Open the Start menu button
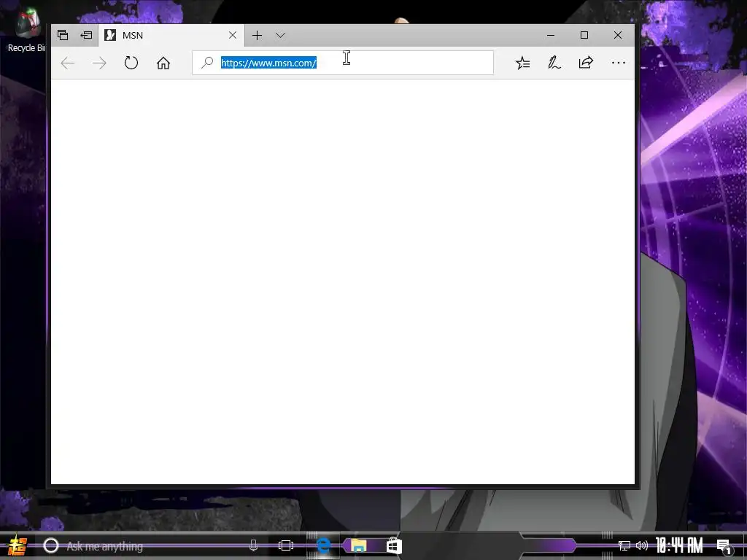Image resolution: width=747 pixels, height=560 pixels. click(18, 545)
